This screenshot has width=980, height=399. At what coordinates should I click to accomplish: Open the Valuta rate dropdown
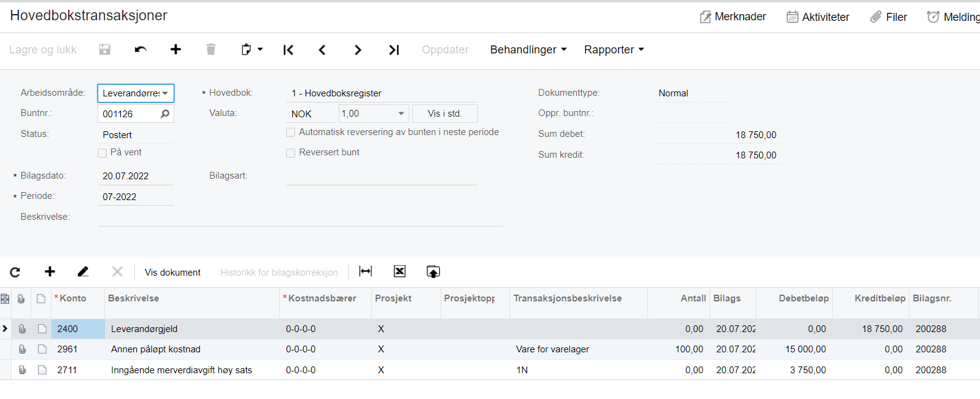pos(401,114)
